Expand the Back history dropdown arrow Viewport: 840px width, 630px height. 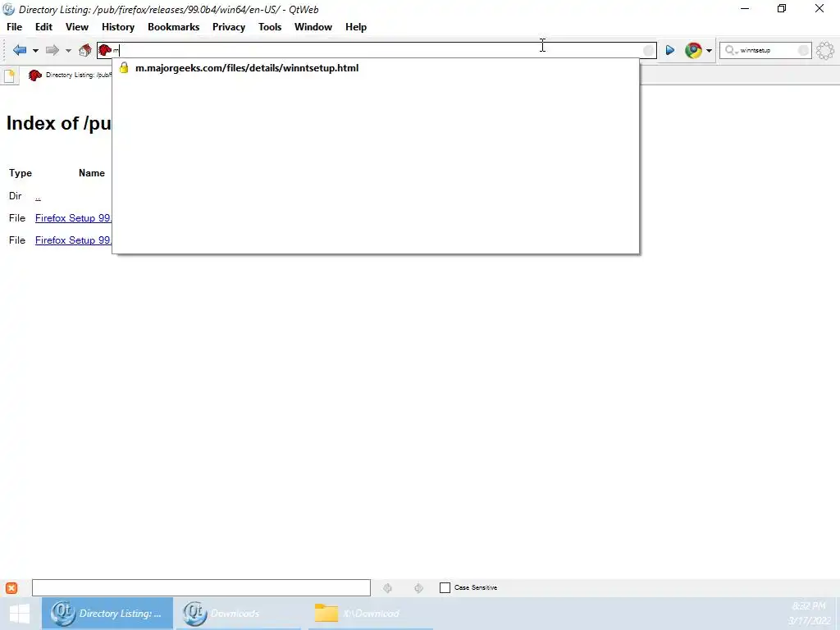(x=35, y=51)
